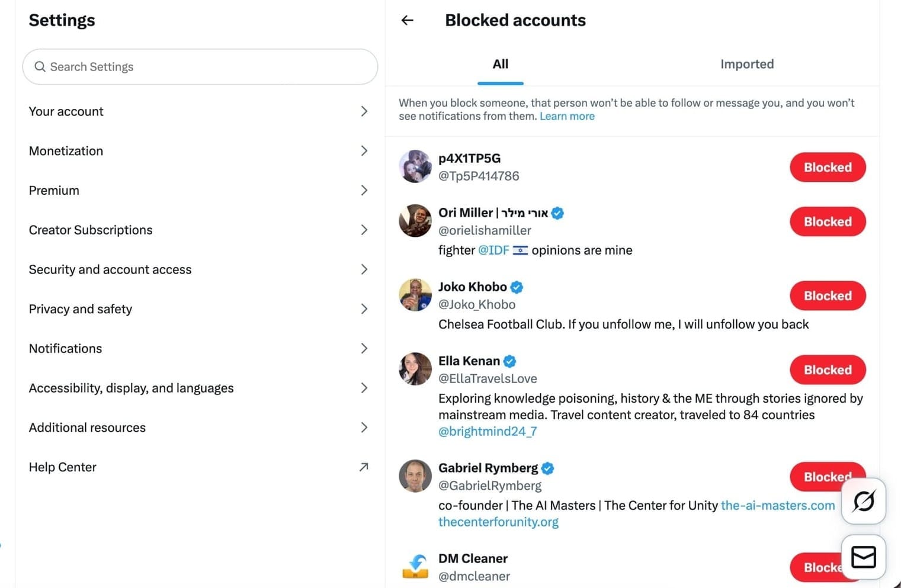Click Ella Kenan's verified badge

(509, 361)
